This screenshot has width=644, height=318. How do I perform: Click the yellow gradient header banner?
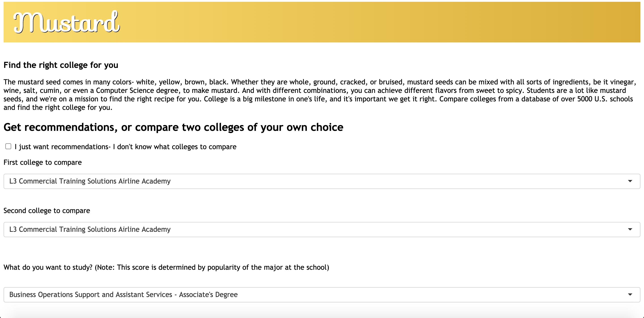tap(375, 23)
